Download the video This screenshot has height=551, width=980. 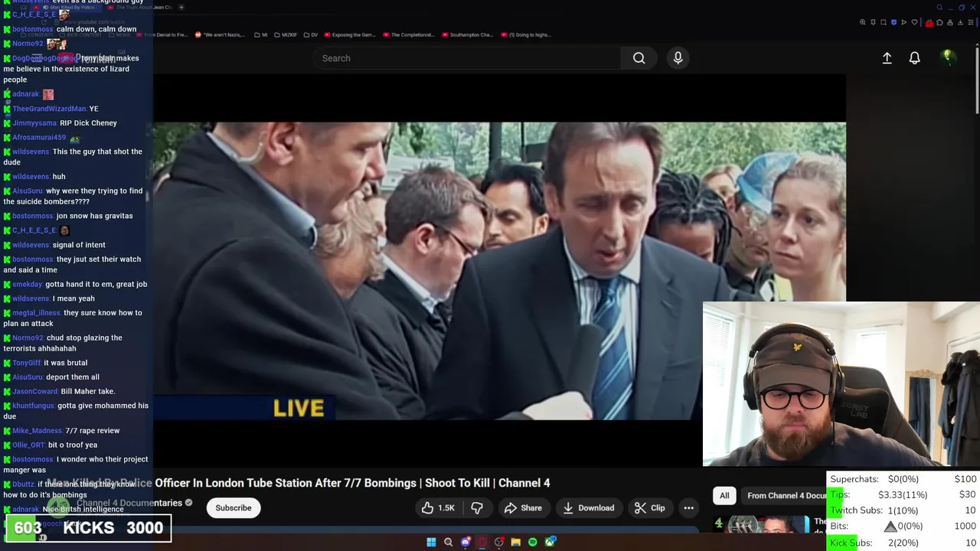pos(588,508)
